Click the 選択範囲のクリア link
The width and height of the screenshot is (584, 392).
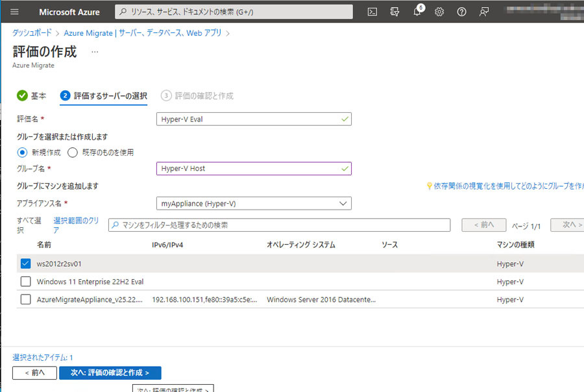point(76,225)
